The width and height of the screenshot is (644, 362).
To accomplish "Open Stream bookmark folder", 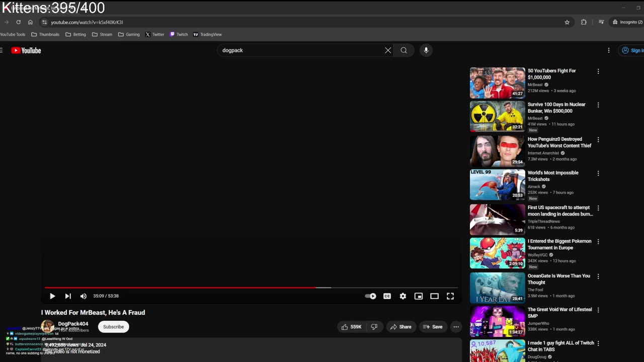I will (x=102, y=35).
